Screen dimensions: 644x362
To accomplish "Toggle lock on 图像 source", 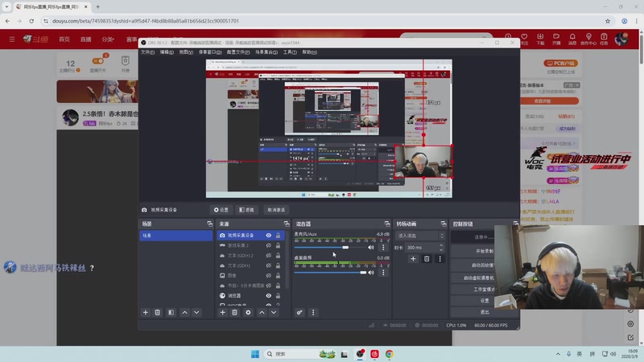I will point(278,275).
